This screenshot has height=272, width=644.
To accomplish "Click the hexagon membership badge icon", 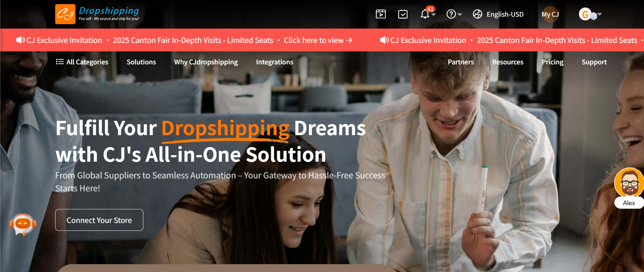I will 594,16.
